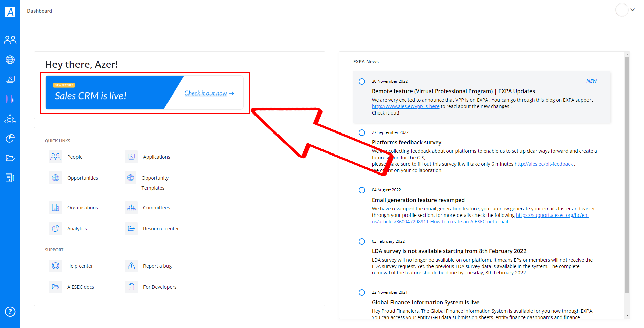Click the user avatar circle
Viewport: 644px width, 328px height.
click(x=622, y=10)
